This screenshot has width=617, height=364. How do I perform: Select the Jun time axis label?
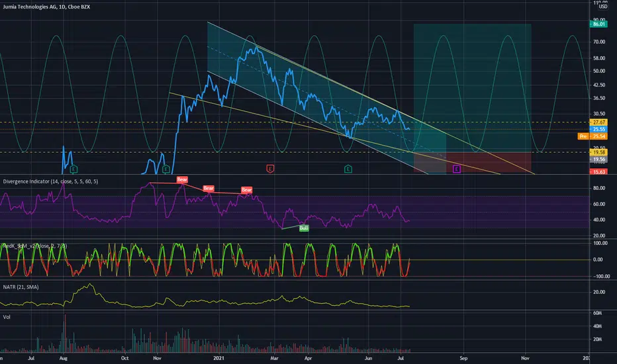pos(368,359)
